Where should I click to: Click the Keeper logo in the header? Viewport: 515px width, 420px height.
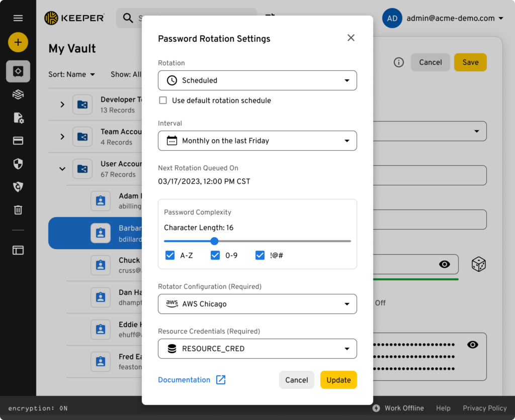[x=74, y=18]
